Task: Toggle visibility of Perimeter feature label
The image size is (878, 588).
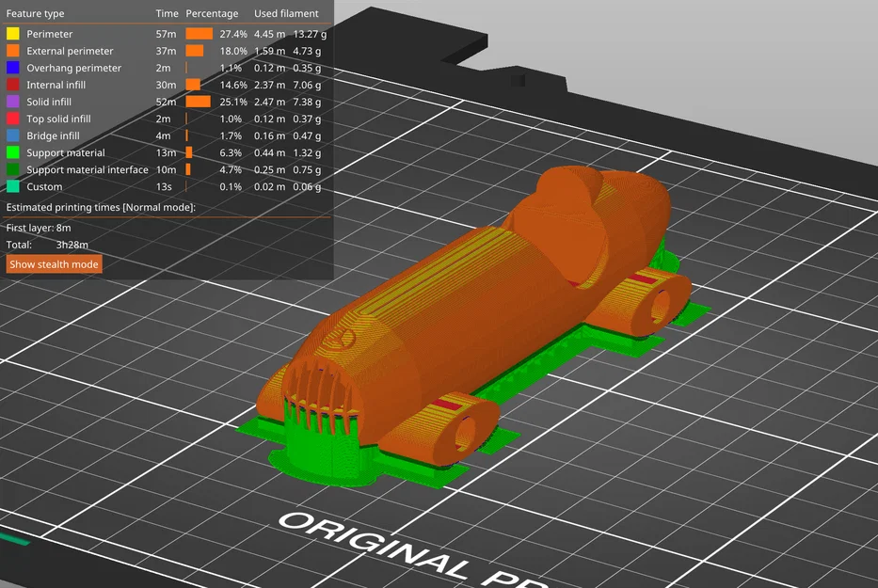Action: (49, 34)
